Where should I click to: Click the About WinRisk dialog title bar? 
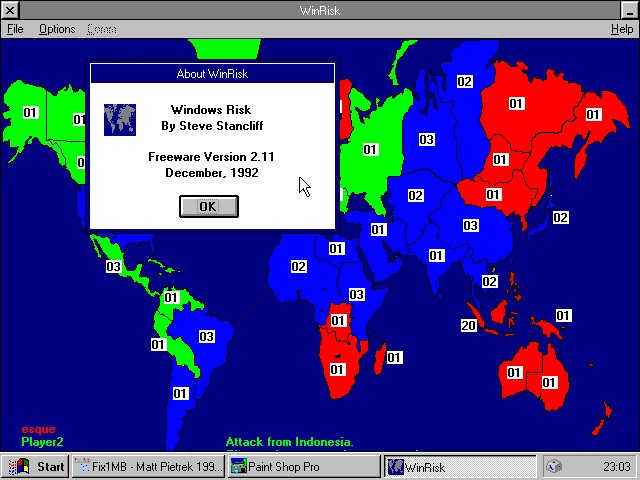point(212,73)
